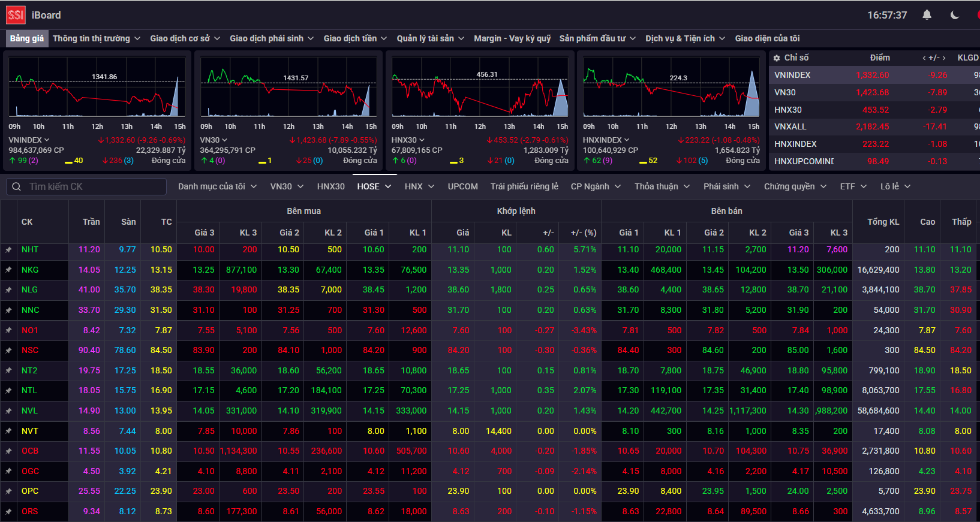980x522 pixels.
Task: Expand Dịch vụ & Tiện ích menu
Action: coord(686,38)
